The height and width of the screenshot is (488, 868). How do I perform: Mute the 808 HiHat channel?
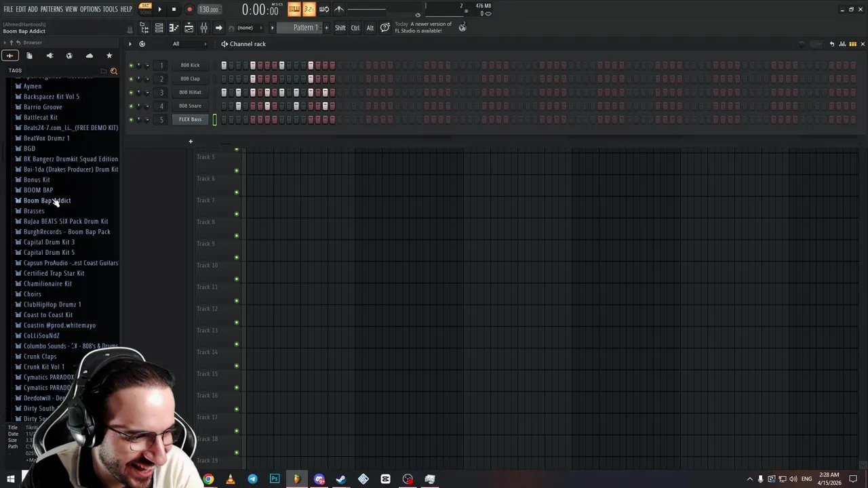131,92
